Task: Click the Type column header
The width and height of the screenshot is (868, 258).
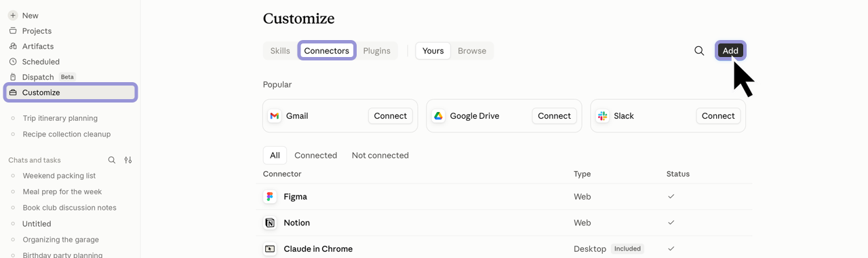Action: (583, 174)
